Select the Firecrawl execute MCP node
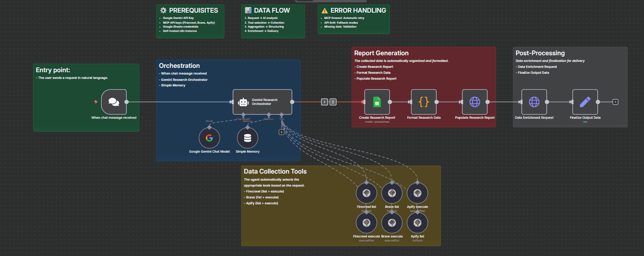The image size is (644, 256). coord(367,223)
